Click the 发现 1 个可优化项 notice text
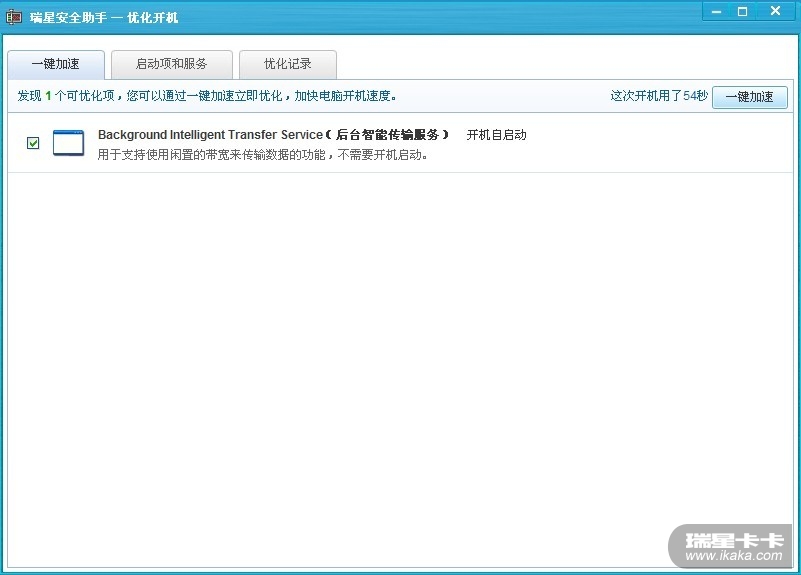Image resolution: width=801 pixels, height=575 pixels. pos(207,96)
